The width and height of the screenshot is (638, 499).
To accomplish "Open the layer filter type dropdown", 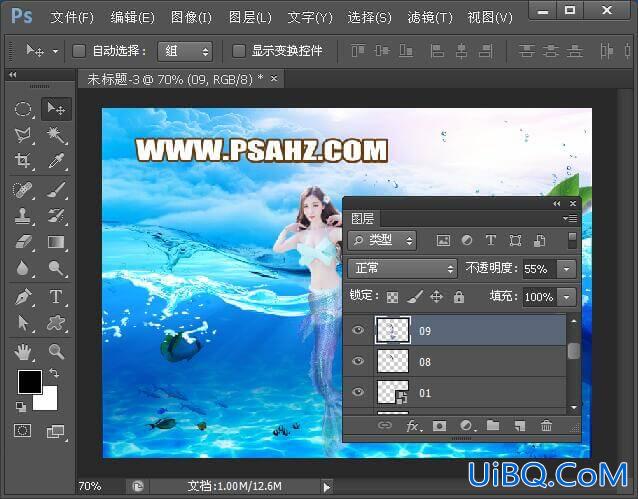I will point(382,241).
